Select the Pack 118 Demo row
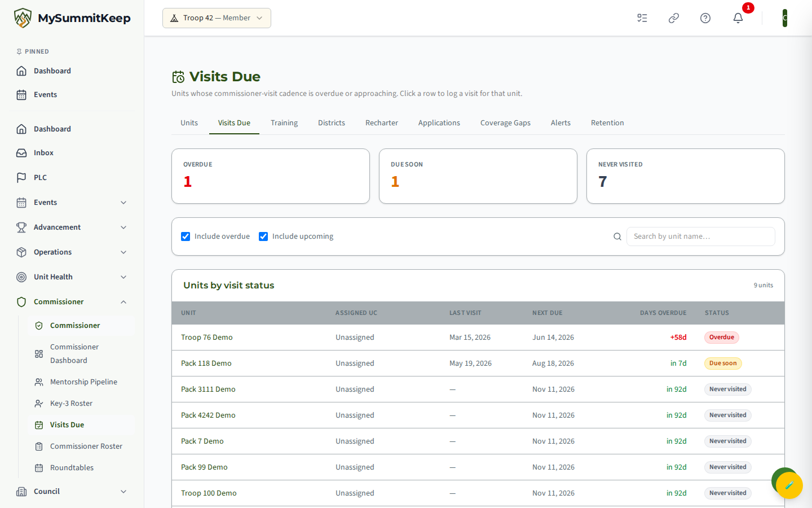This screenshot has height=508, width=812. (478, 364)
